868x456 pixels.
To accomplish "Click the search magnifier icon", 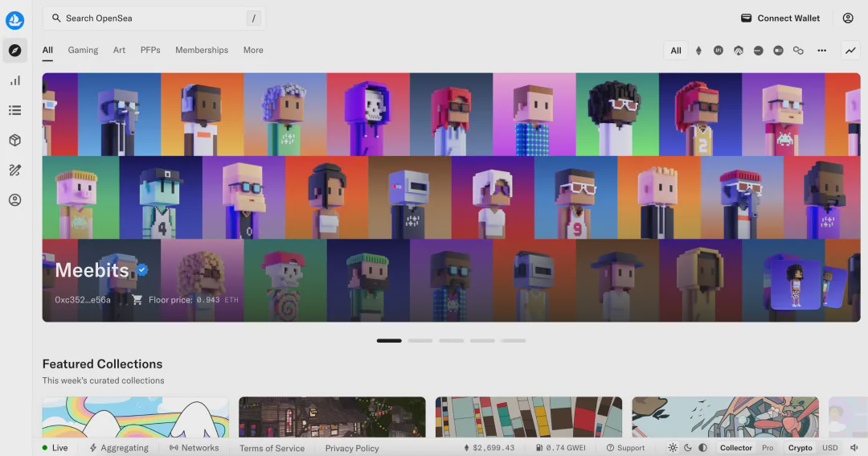I will (x=56, y=18).
